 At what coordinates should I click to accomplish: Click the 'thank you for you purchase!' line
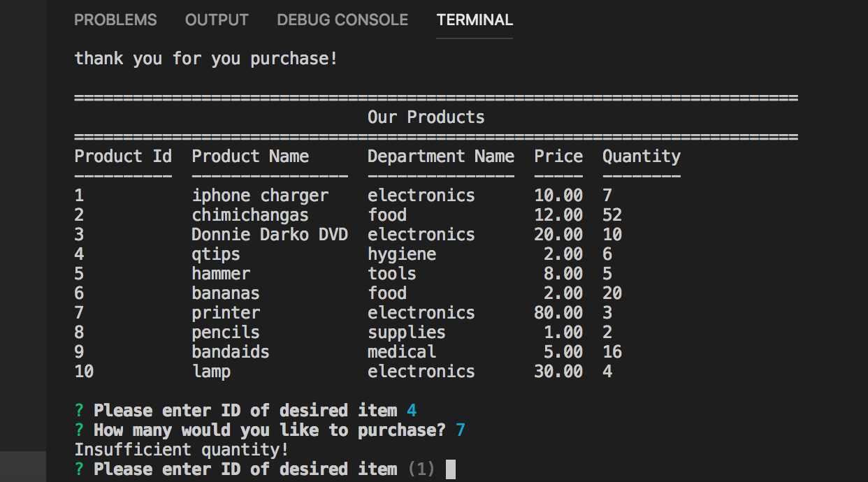tap(206, 59)
